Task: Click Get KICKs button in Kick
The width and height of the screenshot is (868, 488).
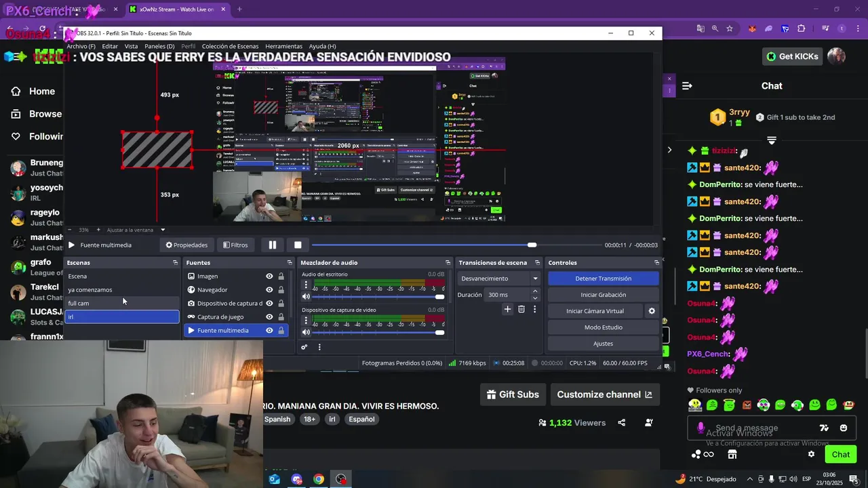Action: coord(793,56)
